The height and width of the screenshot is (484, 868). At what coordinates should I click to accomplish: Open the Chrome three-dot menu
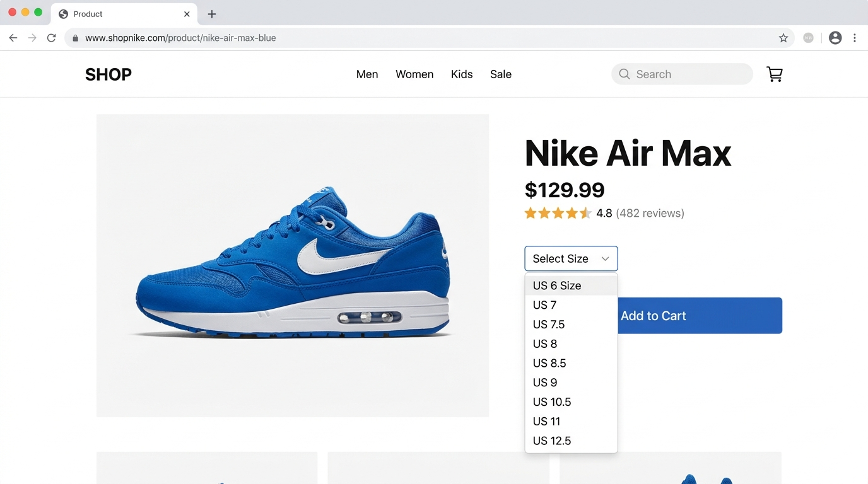[x=855, y=38]
